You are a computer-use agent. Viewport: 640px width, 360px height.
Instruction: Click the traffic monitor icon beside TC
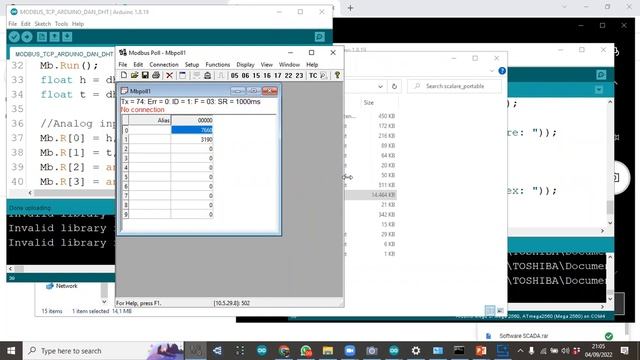tap(323, 76)
